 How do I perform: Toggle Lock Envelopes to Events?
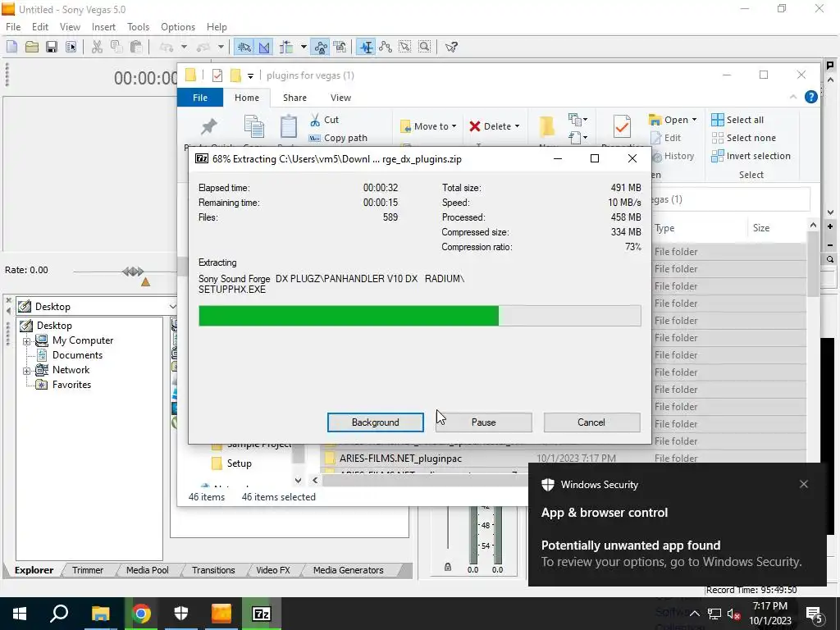point(321,47)
